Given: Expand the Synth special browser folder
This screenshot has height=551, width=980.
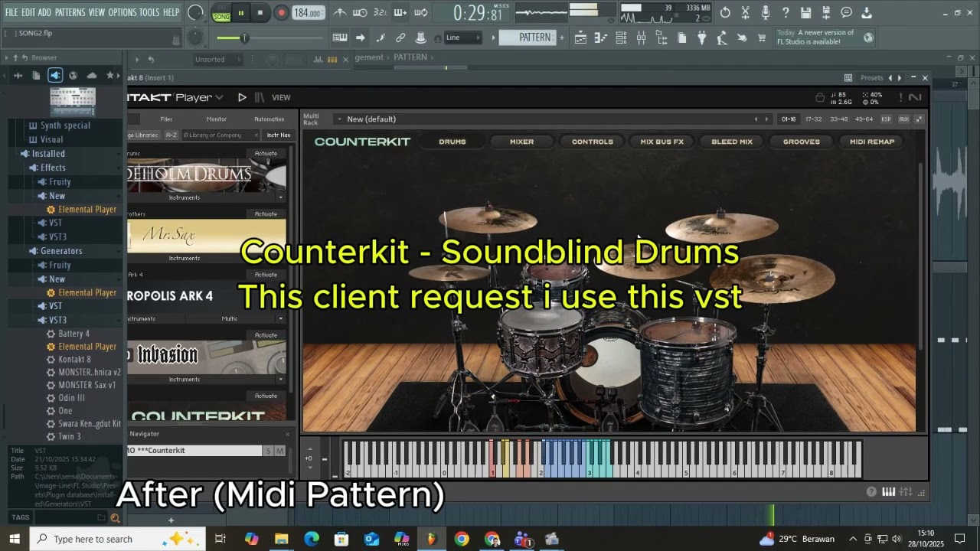Looking at the screenshot, I should pos(65,126).
